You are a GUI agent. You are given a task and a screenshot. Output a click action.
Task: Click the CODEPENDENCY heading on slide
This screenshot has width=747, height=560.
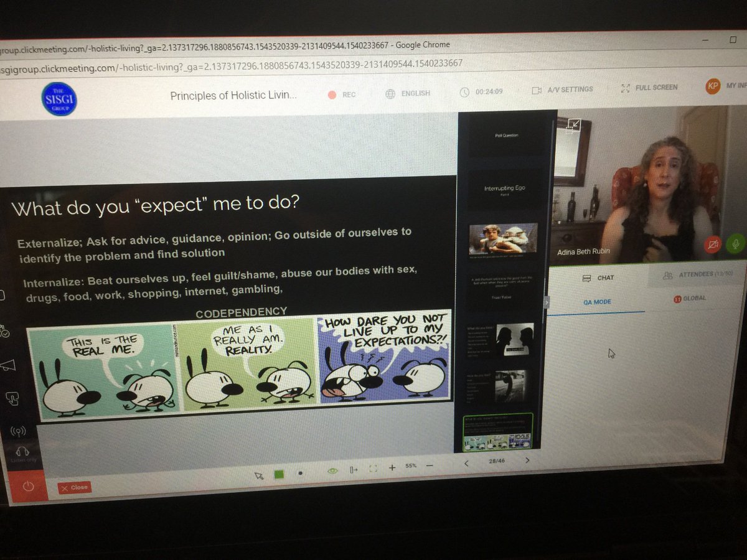[x=242, y=313]
